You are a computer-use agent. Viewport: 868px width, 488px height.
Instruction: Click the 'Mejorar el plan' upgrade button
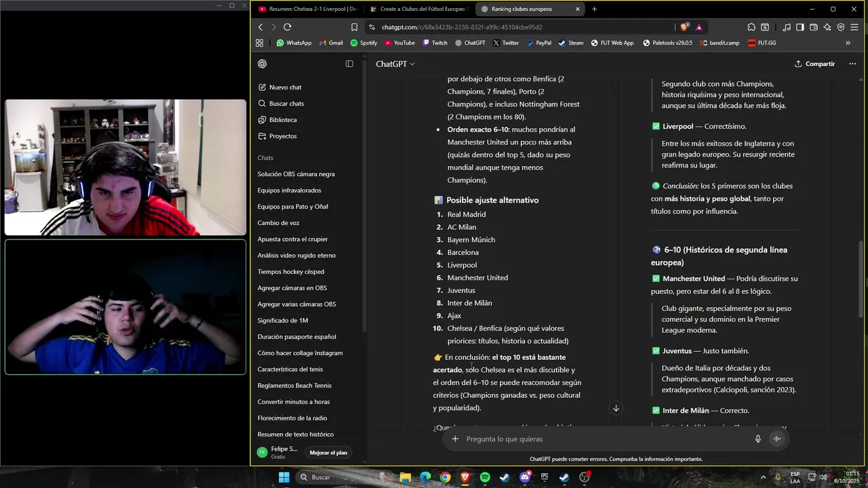(328, 453)
